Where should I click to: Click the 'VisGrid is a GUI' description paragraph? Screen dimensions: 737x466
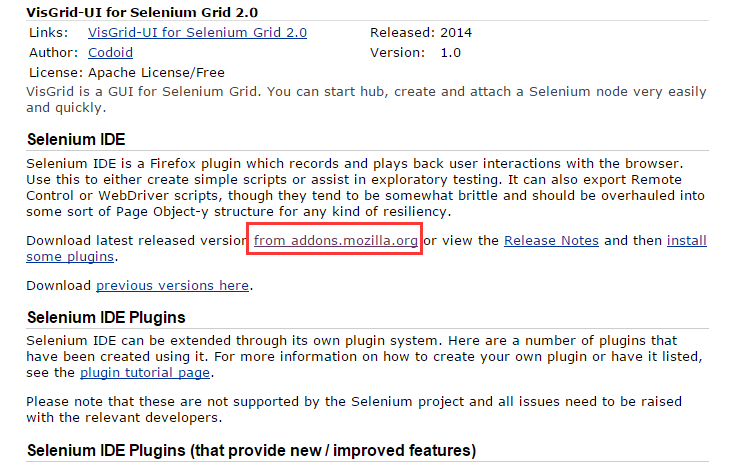[x=366, y=99]
